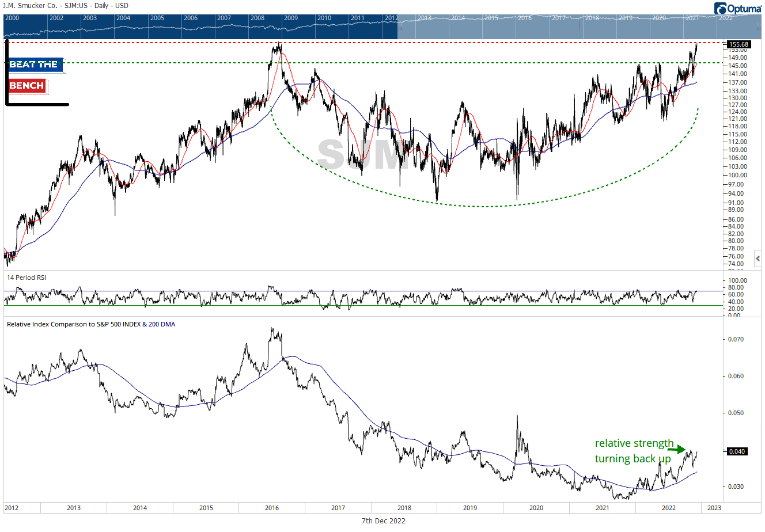Click the green arrow beside relative strength note
The width and height of the screenshot is (765, 532).
(676, 450)
